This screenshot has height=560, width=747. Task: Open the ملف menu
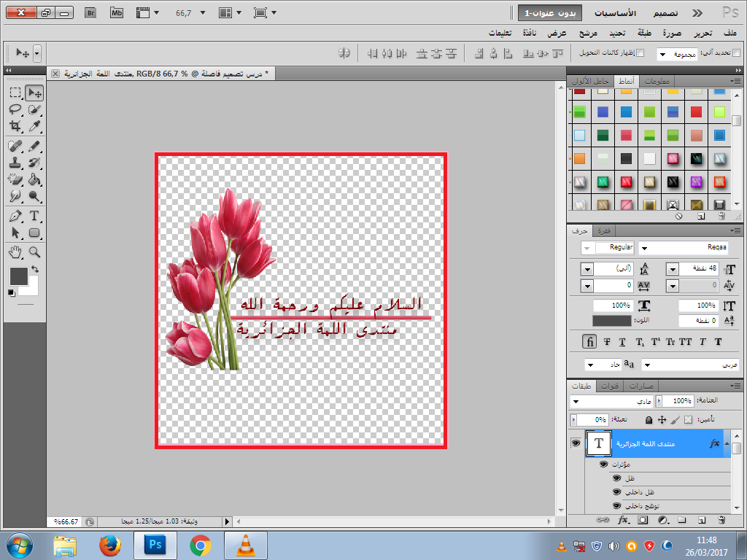[x=729, y=34]
